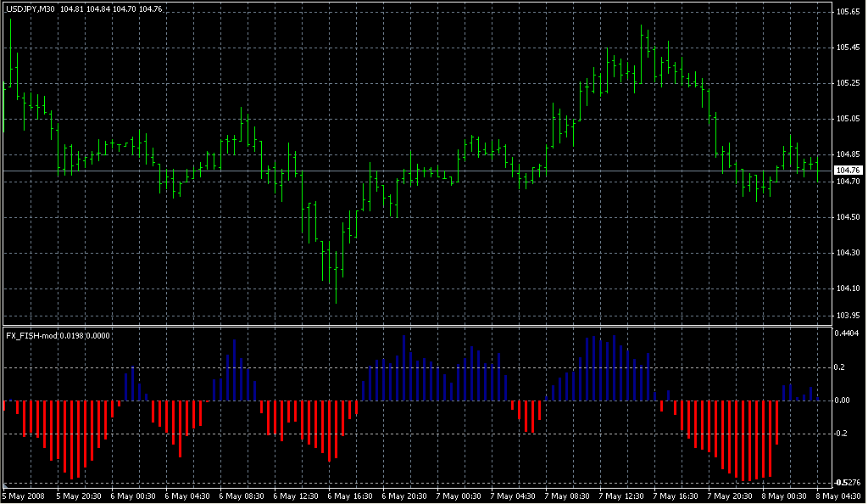Click the 105.25 price axis label

click(848, 83)
